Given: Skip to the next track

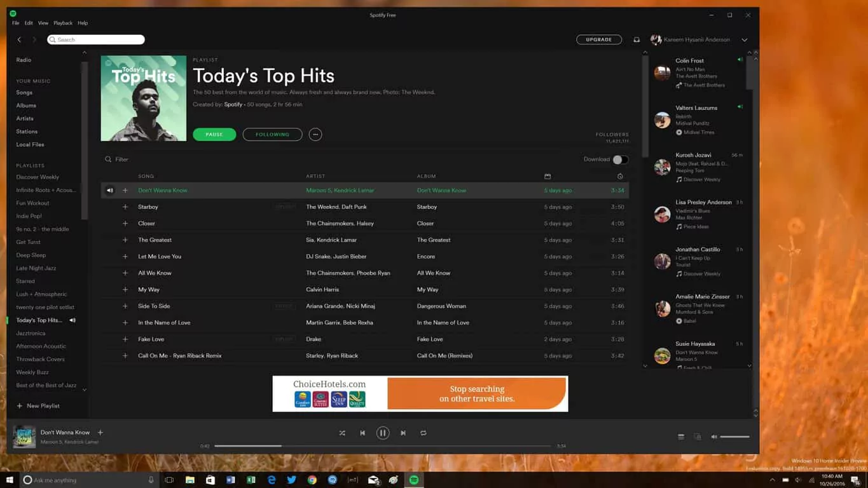Looking at the screenshot, I should (403, 433).
